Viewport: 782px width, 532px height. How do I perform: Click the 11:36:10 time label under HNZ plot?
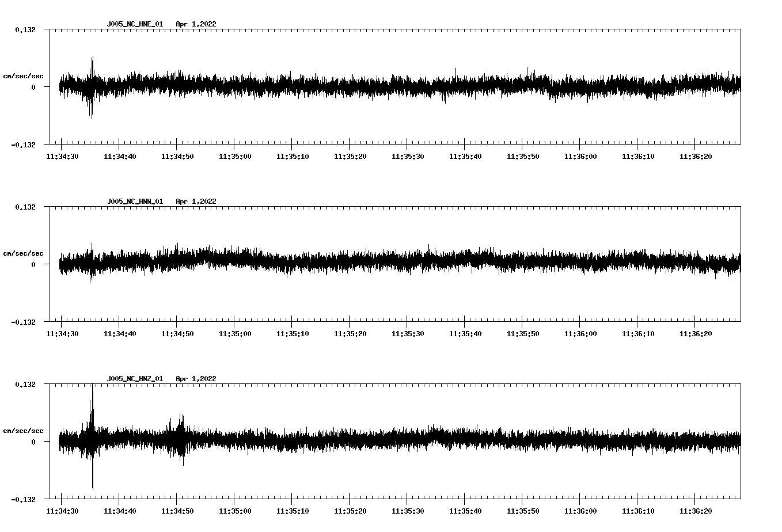point(638,511)
